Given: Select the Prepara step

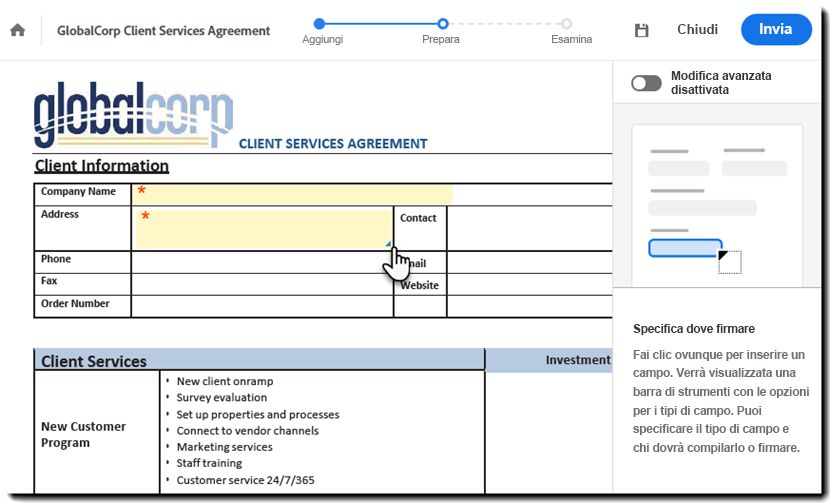Looking at the screenshot, I should [x=441, y=31].
